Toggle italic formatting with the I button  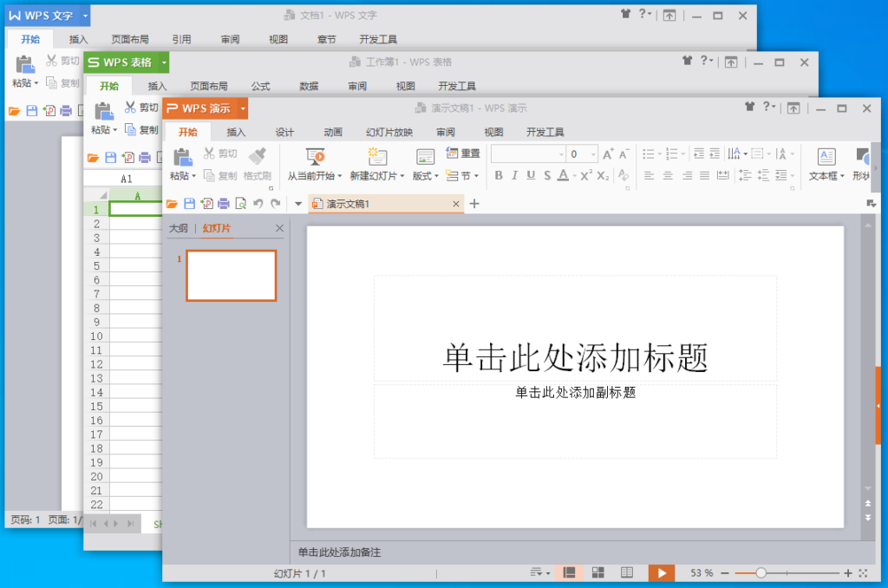click(515, 175)
